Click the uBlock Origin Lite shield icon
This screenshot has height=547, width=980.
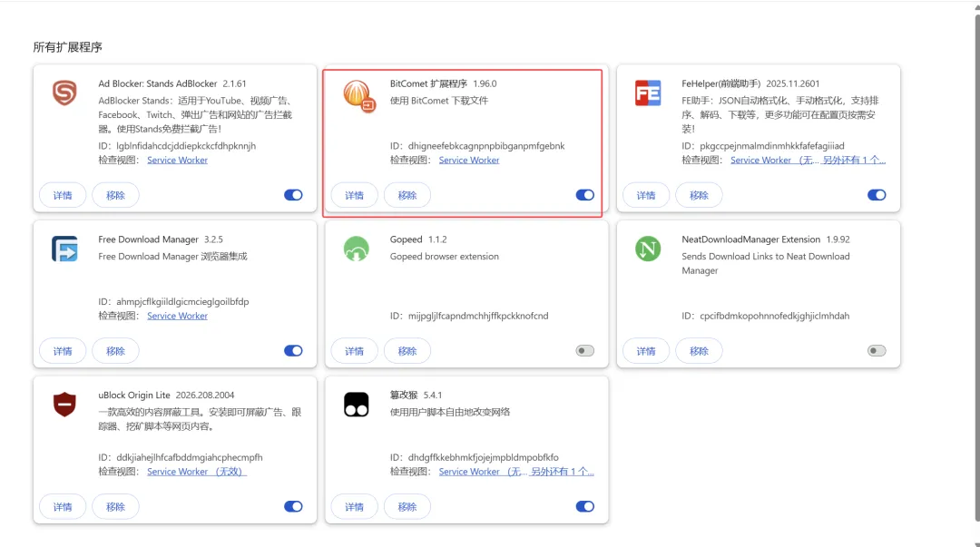pos(64,405)
